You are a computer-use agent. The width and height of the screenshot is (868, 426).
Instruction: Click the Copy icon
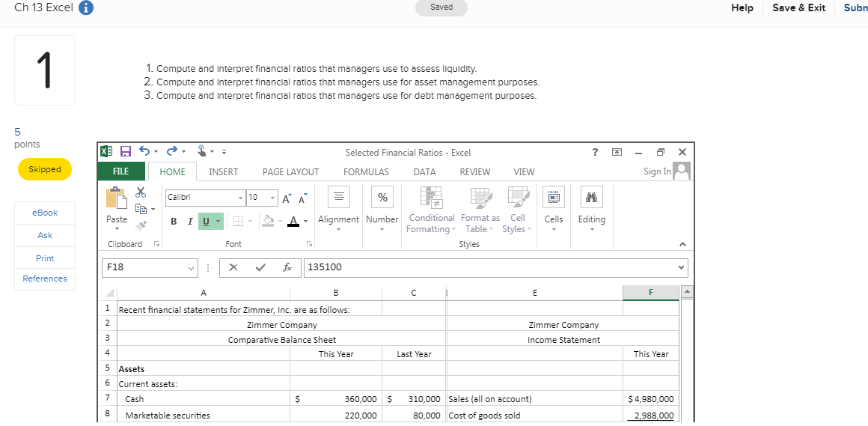point(141,207)
